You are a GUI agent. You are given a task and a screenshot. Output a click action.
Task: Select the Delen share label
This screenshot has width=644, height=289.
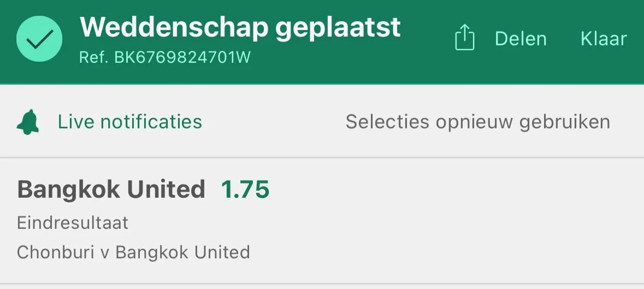pos(521,39)
